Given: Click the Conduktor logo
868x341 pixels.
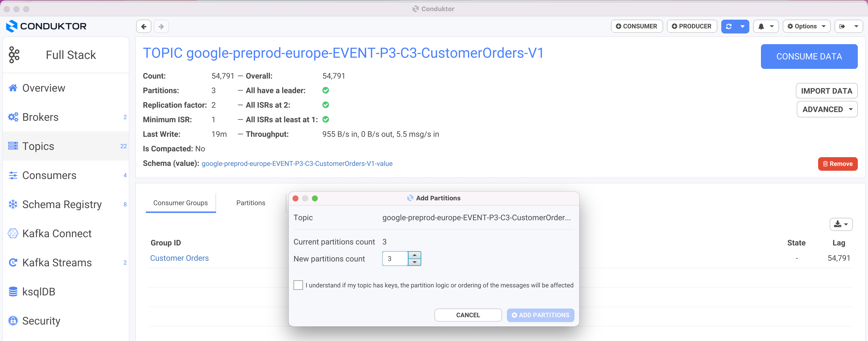Looking at the screenshot, I should click(x=46, y=26).
